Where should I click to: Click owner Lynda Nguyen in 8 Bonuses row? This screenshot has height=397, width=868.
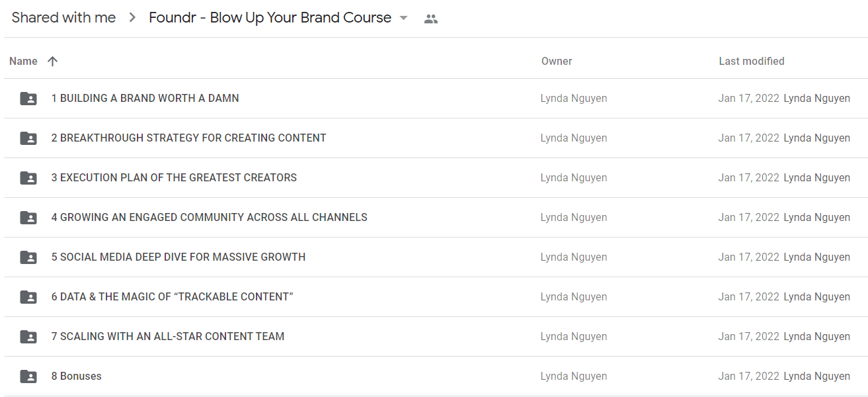[x=574, y=376]
